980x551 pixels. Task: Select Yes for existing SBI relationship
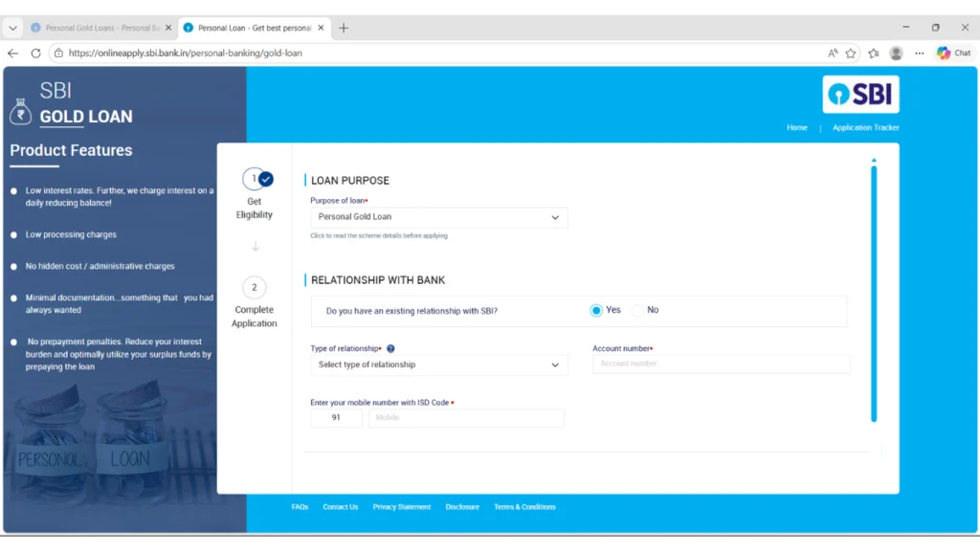[x=596, y=311]
